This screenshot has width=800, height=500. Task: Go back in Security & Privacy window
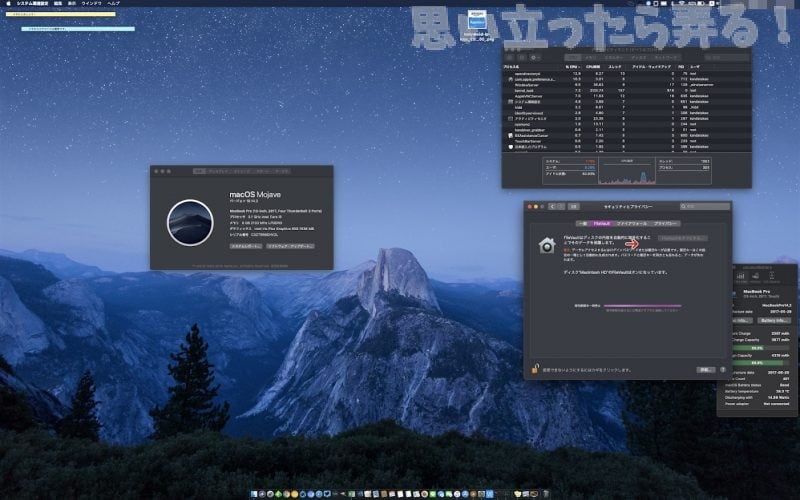(552, 207)
